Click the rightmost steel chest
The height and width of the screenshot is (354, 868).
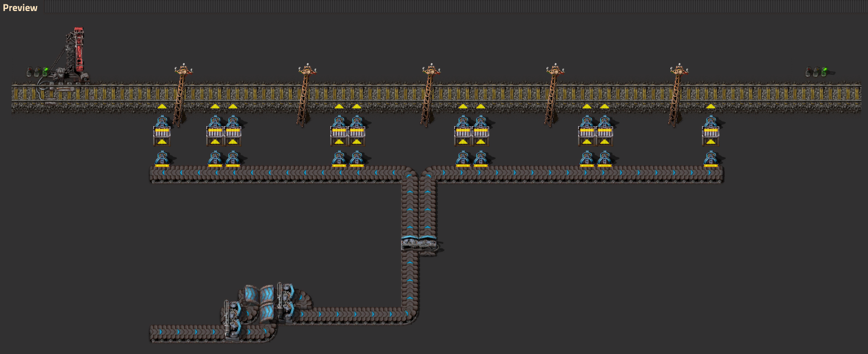point(710,136)
